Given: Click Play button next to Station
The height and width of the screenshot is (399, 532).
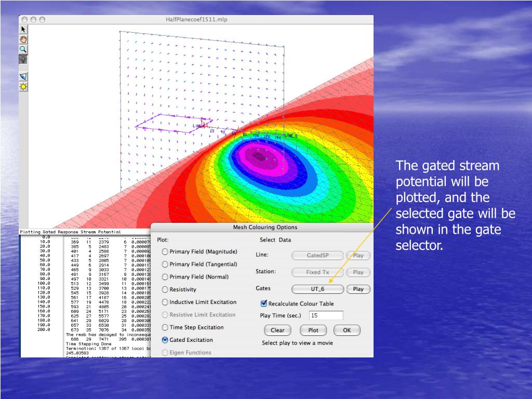Looking at the screenshot, I should [358, 272].
